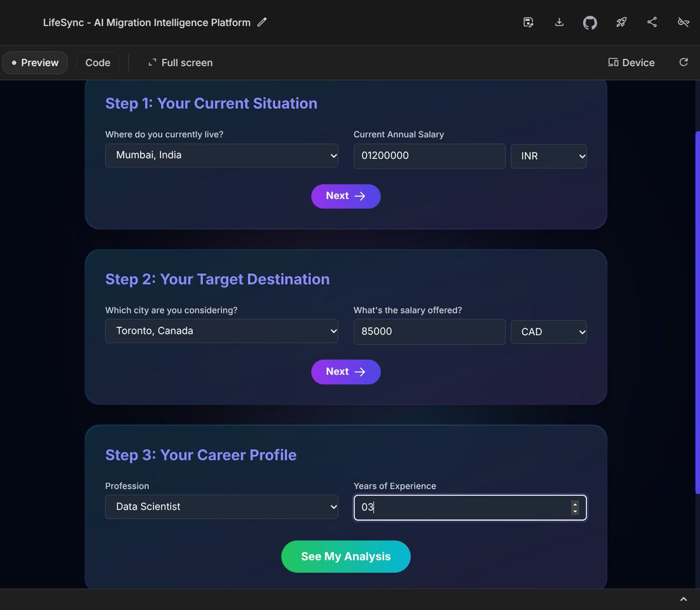
Task: Open the target city dropdown showing Toronto, Canada
Action: 222,330
